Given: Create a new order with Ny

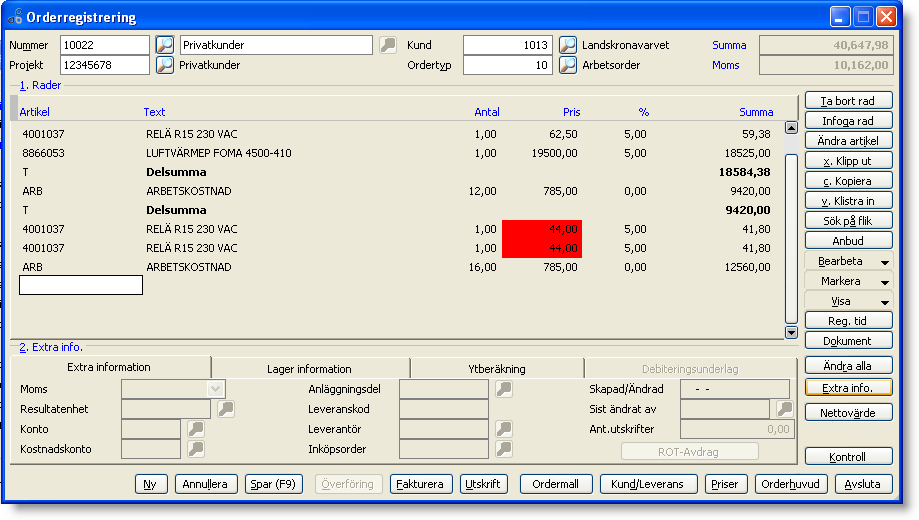Looking at the screenshot, I should coord(151,484).
